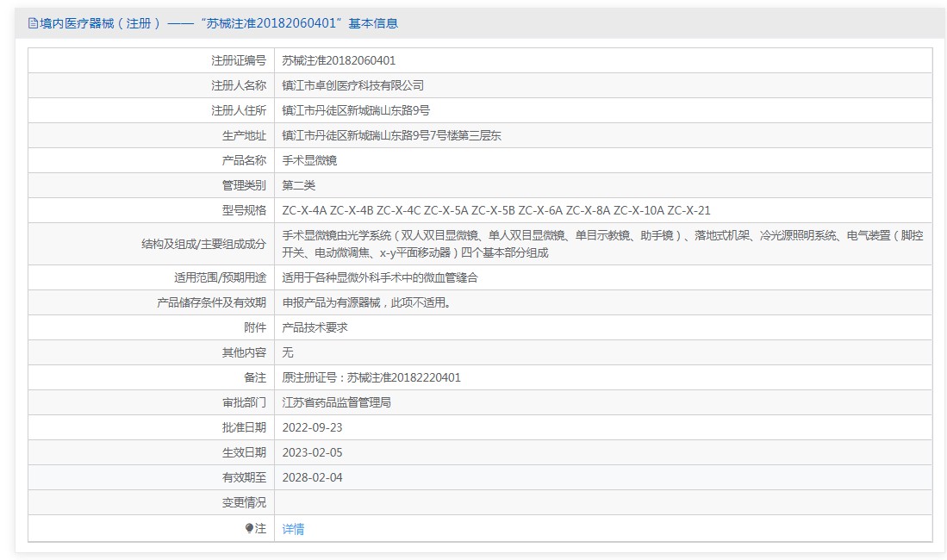Click expiry date 2028-02-04
This screenshot has width=947, height=560.
[312, 477]
